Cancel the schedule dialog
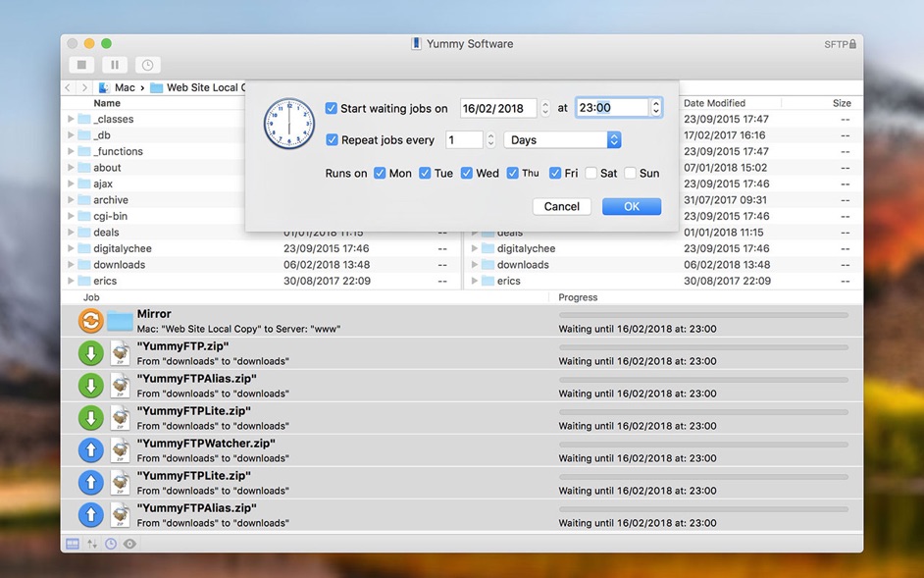The height and width of the screenshot is (578, 924). pos(562,206)
